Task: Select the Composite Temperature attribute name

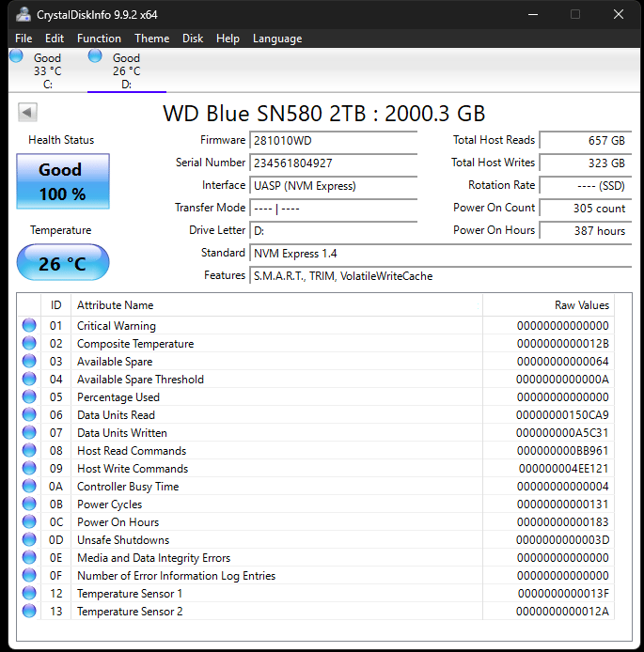Action: [x=135, y=344]
